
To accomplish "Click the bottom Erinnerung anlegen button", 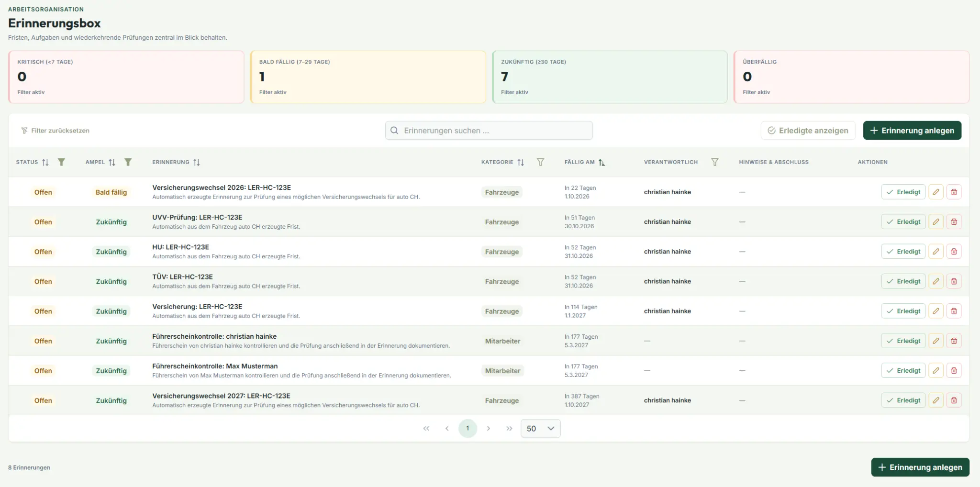I will (x=920, y=467).
